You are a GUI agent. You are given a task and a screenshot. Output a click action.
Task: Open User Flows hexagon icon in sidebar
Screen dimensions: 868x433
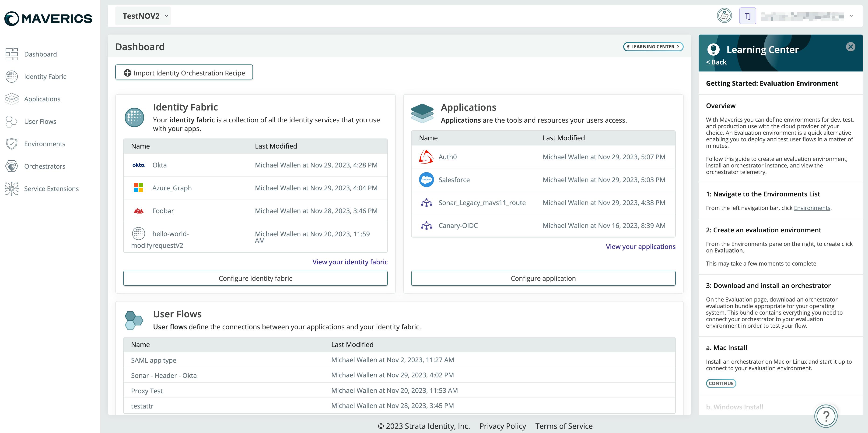point(11,121)
